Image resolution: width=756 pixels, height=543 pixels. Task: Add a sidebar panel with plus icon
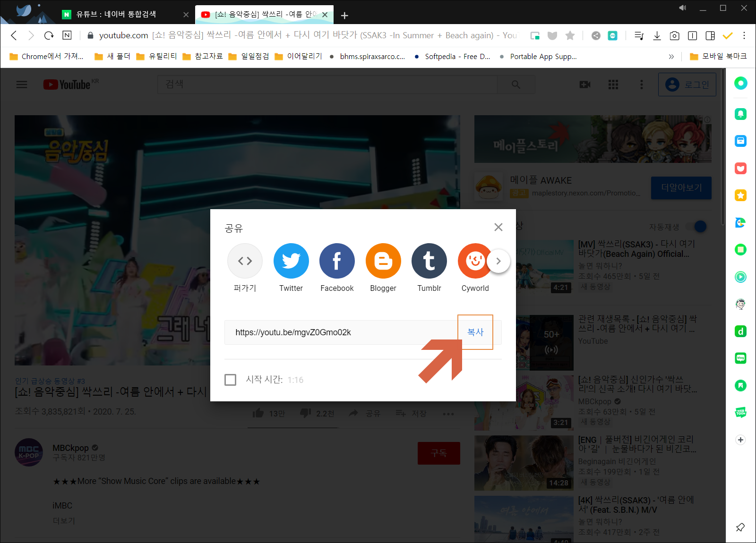tap(740, 440)
